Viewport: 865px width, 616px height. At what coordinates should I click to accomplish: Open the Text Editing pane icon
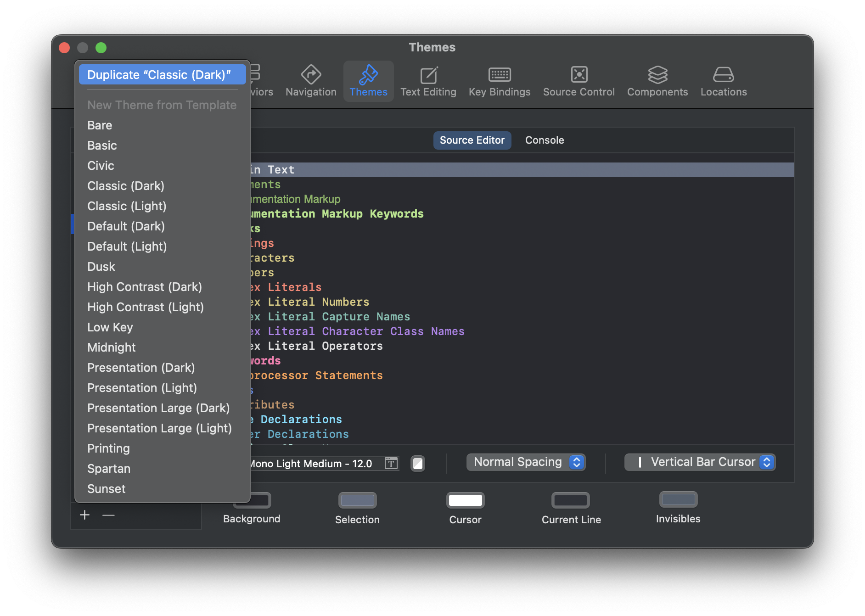click(x=428, y=75)
